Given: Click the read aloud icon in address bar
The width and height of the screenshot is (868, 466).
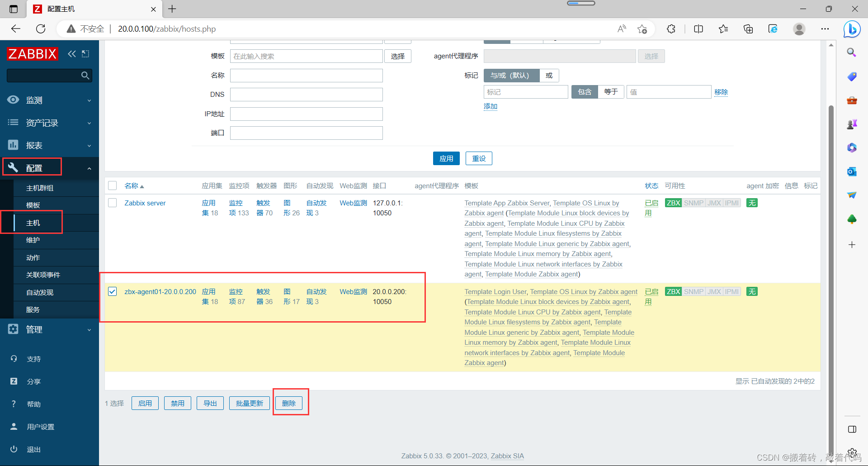Looking at the screenshot, I should [622, 29].
